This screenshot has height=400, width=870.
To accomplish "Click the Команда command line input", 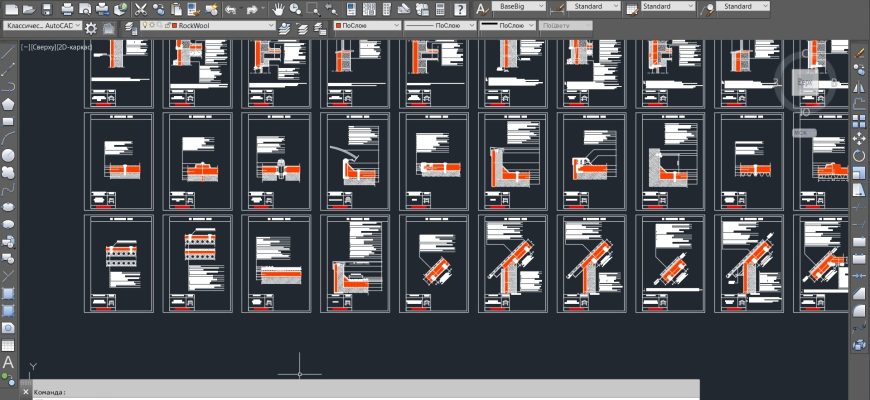I will point(350,392).
